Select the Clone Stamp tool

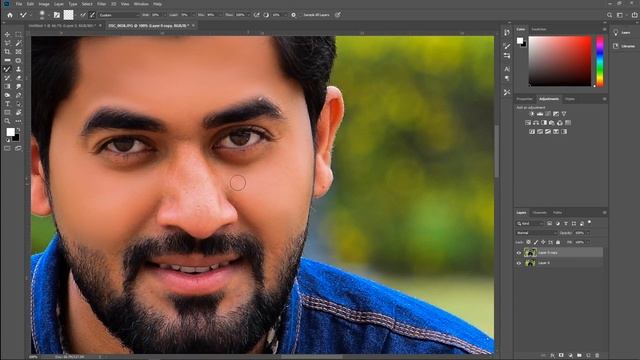click(x=18, y=69)
